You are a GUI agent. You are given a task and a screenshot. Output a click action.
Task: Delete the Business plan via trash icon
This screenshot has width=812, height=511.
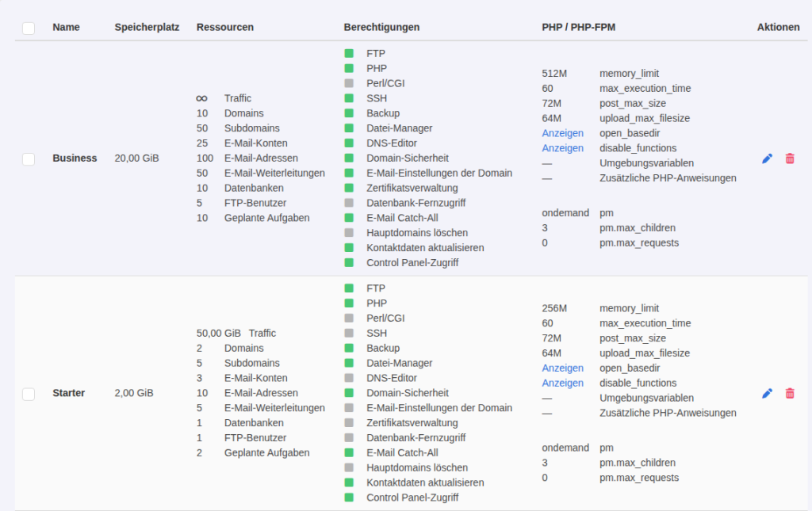point(790,158)
